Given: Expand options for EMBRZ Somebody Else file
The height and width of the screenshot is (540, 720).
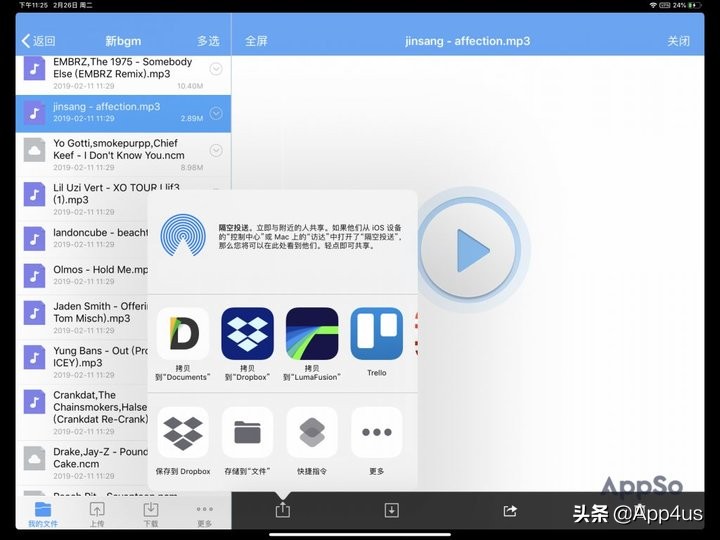Looking at the screenshot, I should click(216, 69).
